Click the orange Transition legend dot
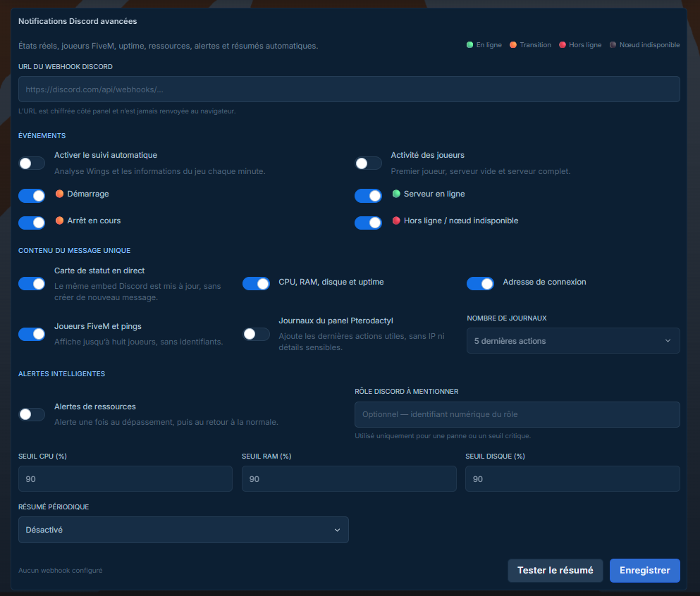The image size is (700, 596). point(513,44)
